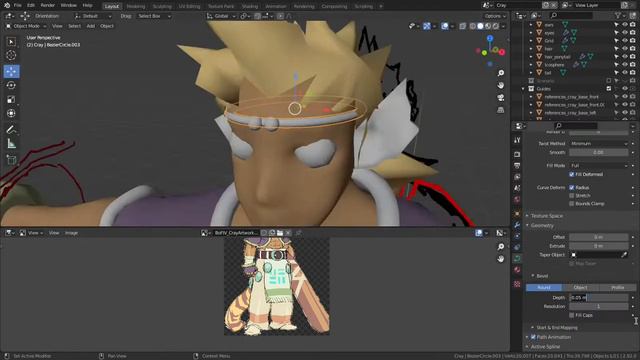Switch to the UV Editing workspace tab
The width and height of the screenshot is (640, 360).
[189, 6]
